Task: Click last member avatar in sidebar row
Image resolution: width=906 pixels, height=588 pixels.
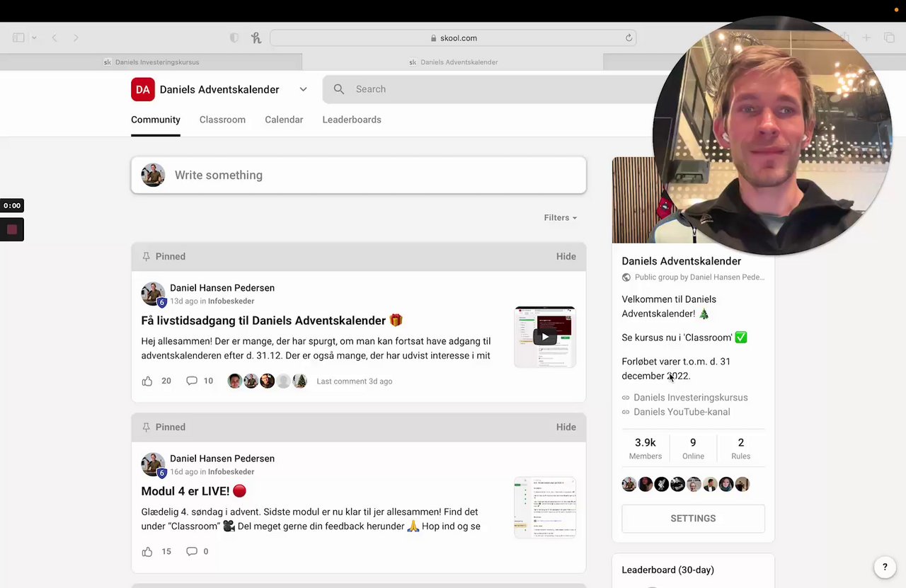Action: 742,485
